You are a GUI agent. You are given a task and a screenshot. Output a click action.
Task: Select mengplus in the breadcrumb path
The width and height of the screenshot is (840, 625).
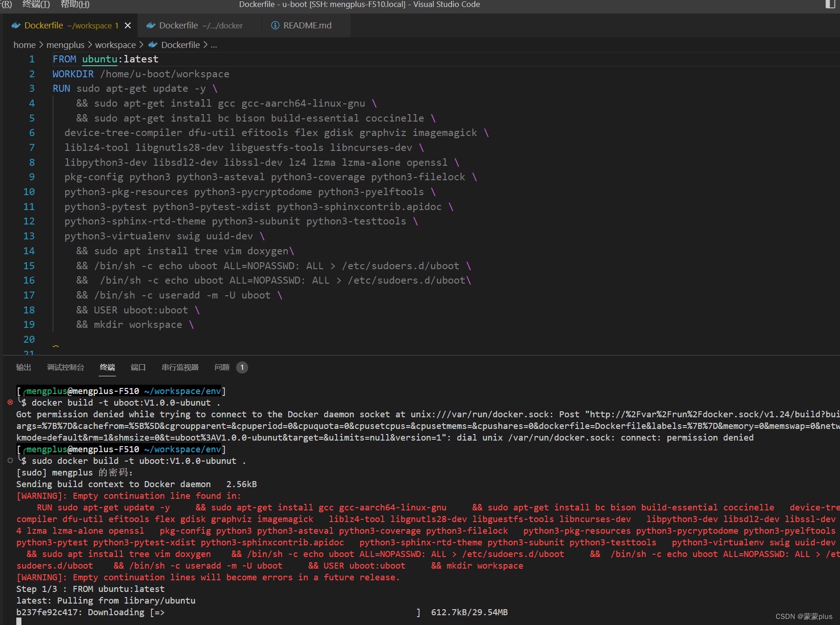click(x=65, y=45)
